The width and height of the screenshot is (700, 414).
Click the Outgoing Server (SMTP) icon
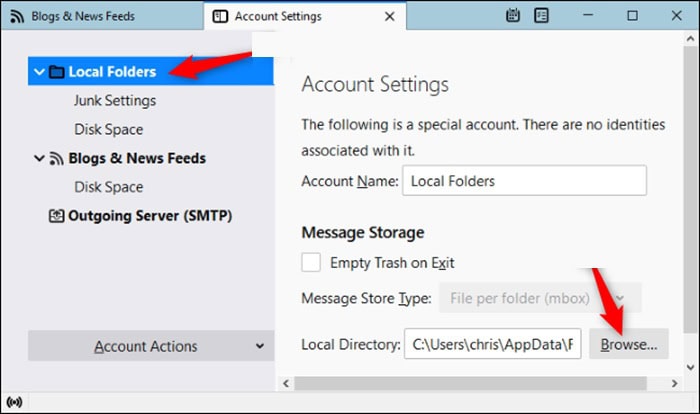(57, 215)
